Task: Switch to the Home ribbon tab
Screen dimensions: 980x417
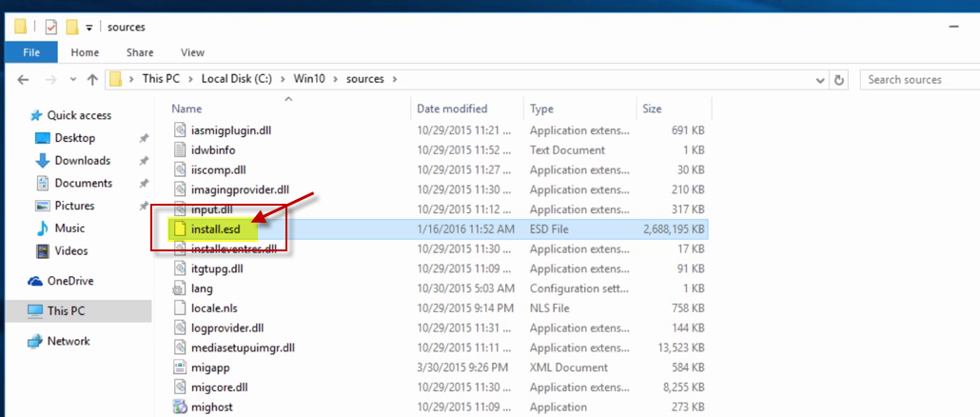Action: [85, 52]
